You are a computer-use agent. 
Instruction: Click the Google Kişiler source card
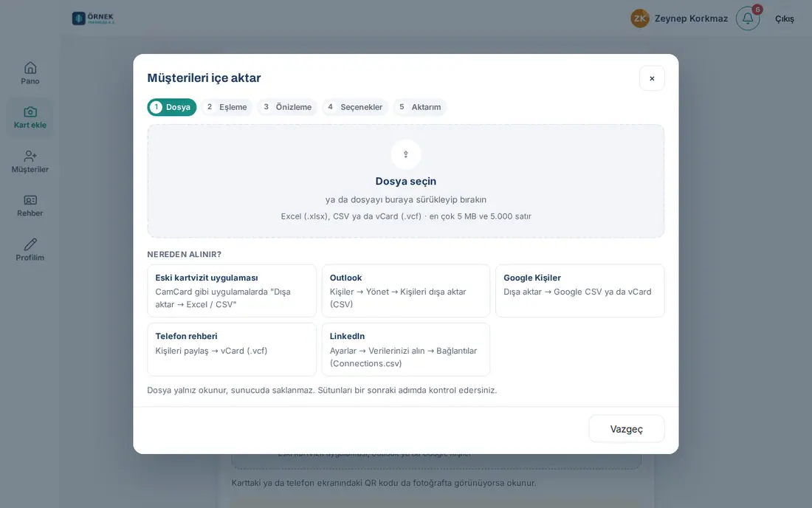[x=579, y=290]
